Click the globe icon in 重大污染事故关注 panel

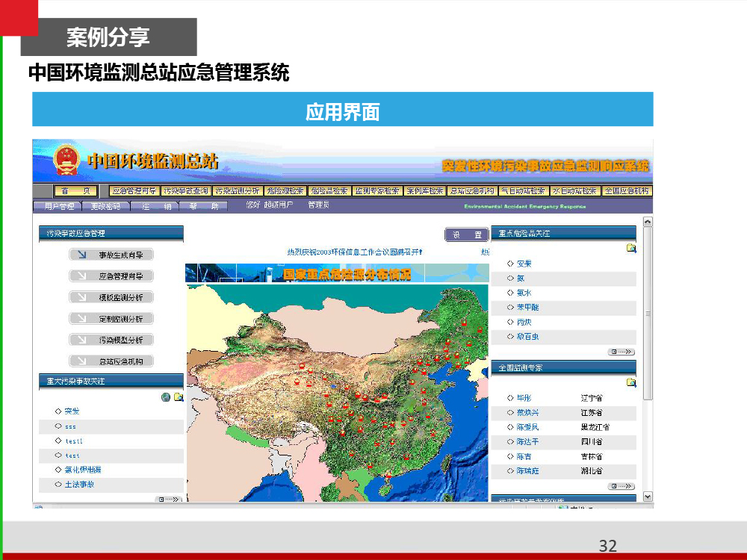(166, 397)
